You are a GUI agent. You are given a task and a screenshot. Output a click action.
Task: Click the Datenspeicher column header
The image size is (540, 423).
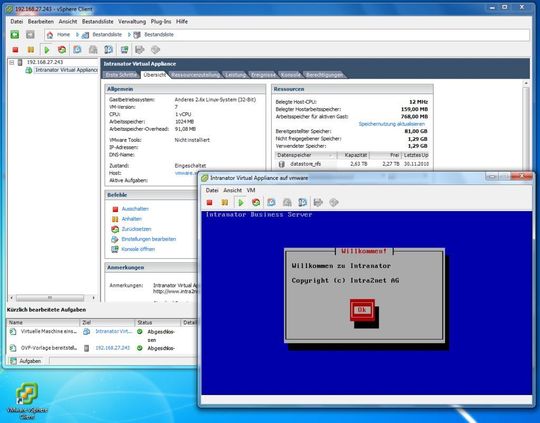pos(305,155)
